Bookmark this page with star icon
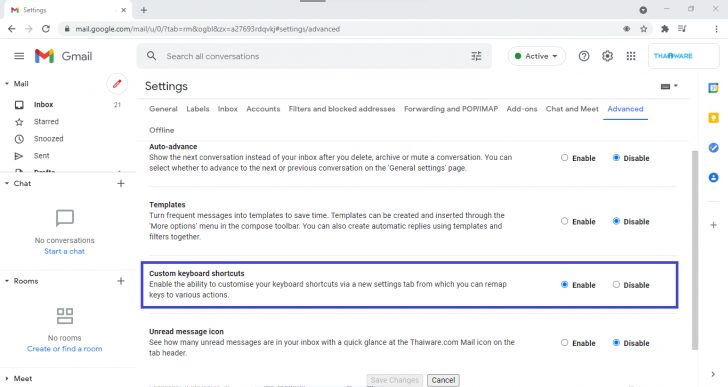Image resolution: width=728 pixels, height=387 pixels. click(644, 29)
